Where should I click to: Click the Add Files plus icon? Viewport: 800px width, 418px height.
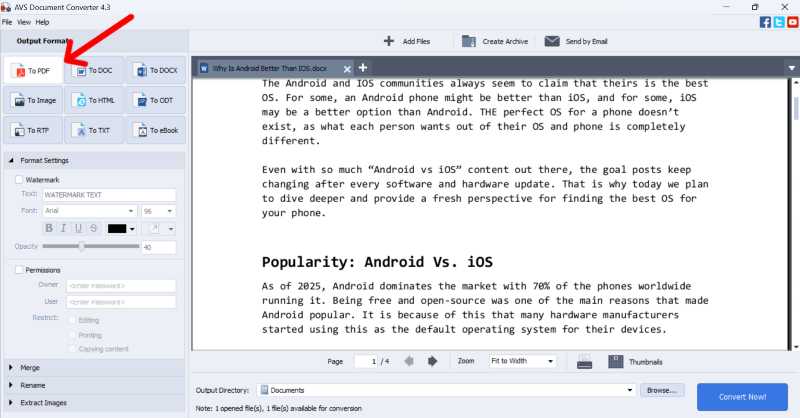pos(389,41)
